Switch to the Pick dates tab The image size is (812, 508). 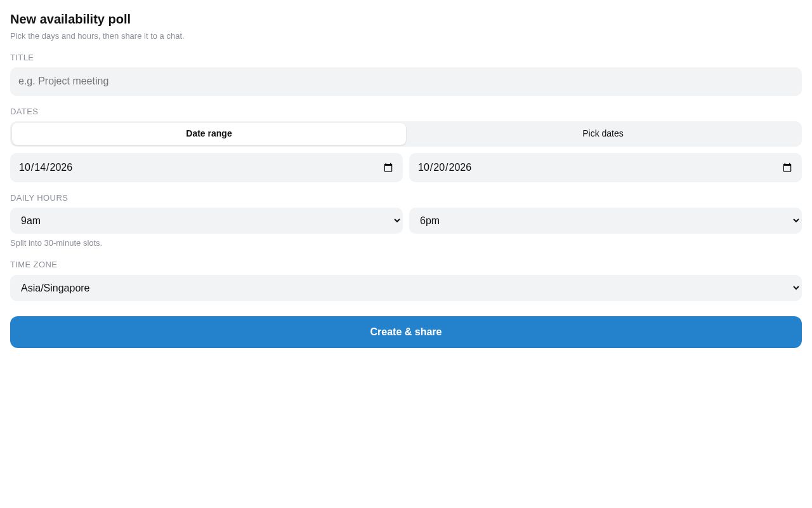click(x=603, y=133)
